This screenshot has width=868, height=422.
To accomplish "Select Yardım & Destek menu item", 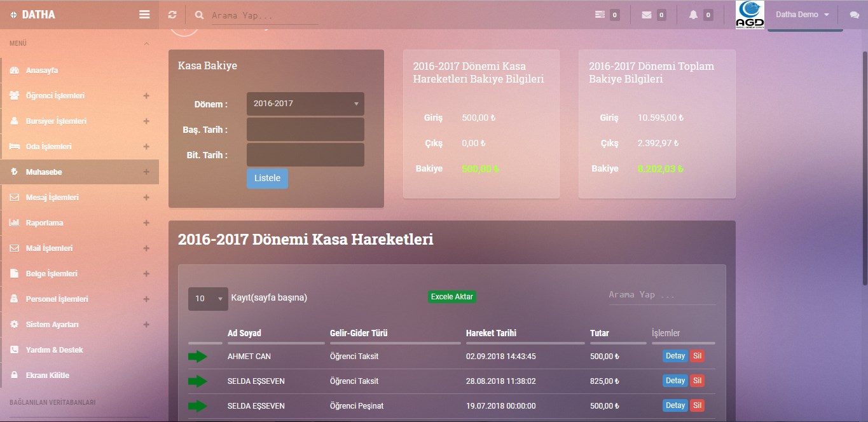I will pyautogui.click(x=54, y=350).
